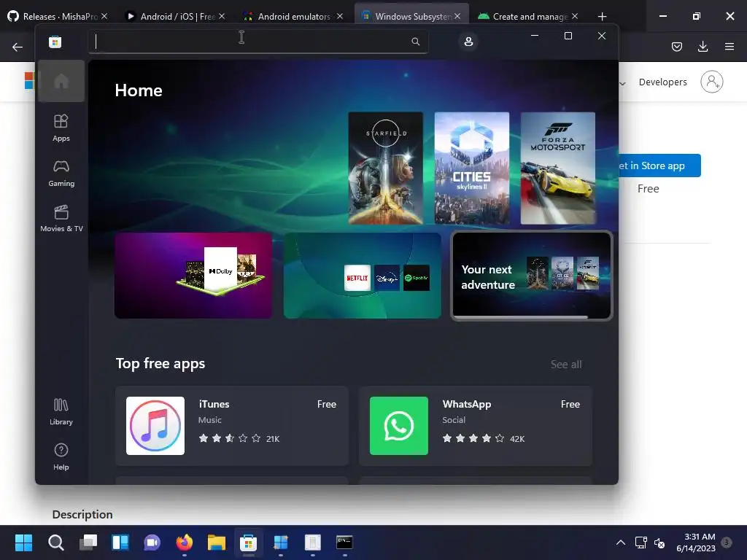Screen dimensions: 747x560
Task: Open a new browser tab
Action: pyautogui.click(x=602, y=17)
